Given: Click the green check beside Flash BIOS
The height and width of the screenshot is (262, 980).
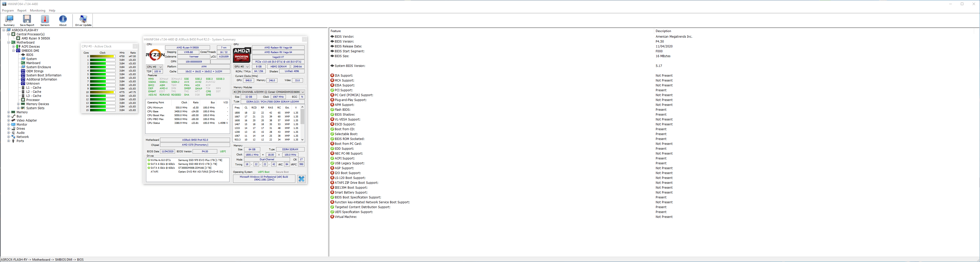Looking at the screenshot, I should (332, 110).
